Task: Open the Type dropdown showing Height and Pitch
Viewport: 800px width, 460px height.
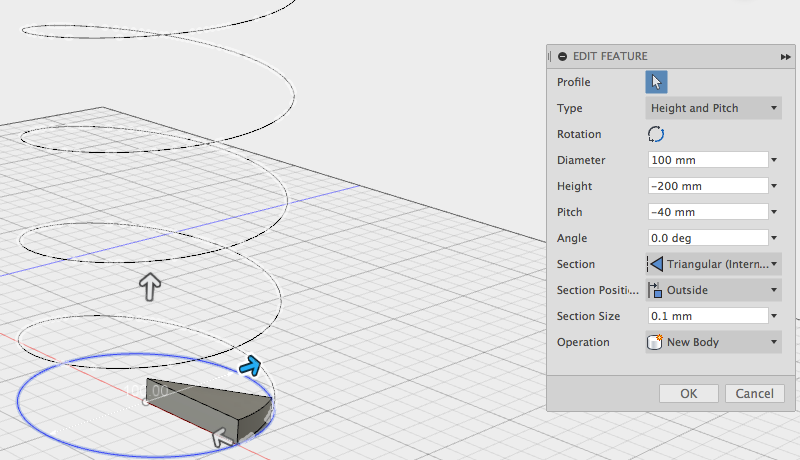Action: pos(713,108)
